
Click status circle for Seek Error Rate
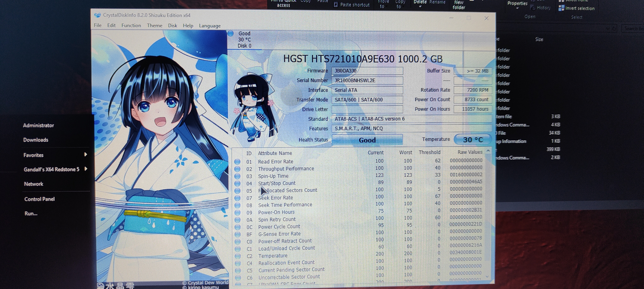(x=237, y=198)
